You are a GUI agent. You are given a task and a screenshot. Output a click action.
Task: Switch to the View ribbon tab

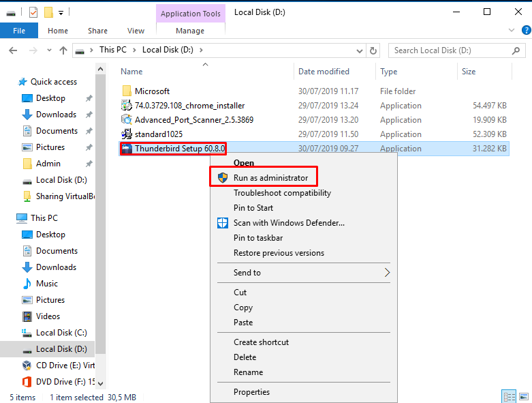point(136,31)
